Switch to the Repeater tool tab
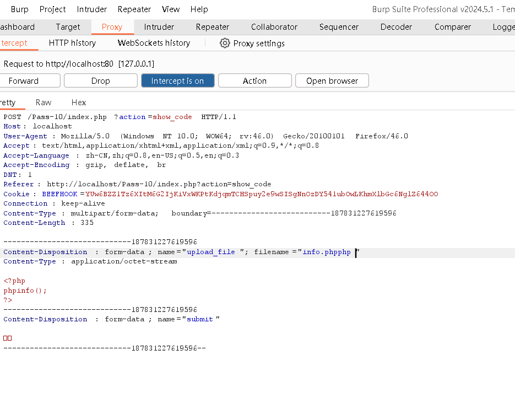Viewport: 515px width, 420px height. 212,27
